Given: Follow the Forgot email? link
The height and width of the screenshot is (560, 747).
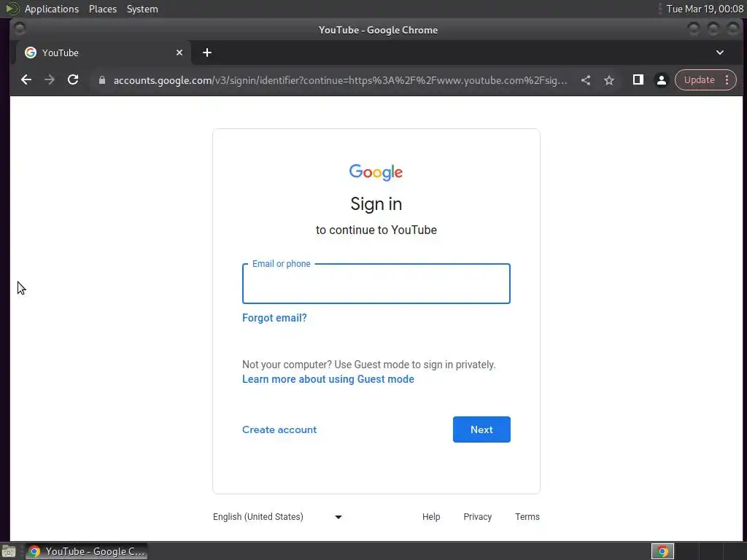Looking at the screenshot, I should pyautogui.click(x=274, y=318).
